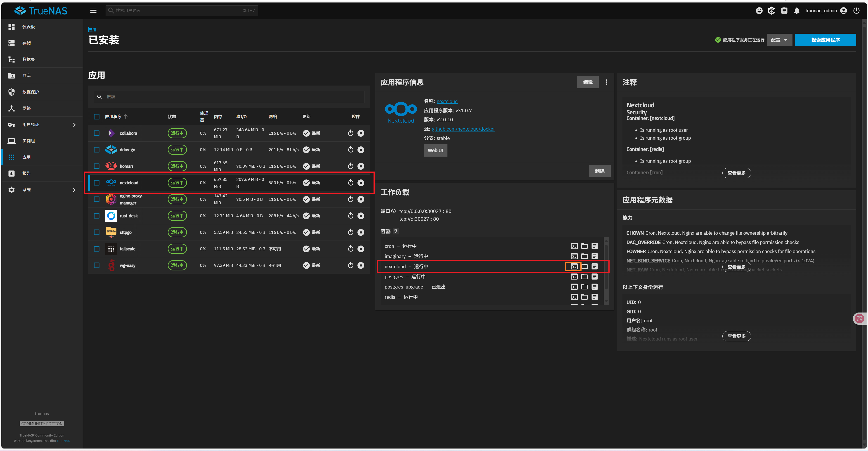Click the Web UI button
This screenshot has height=451, width=868.
coord(435,150)
